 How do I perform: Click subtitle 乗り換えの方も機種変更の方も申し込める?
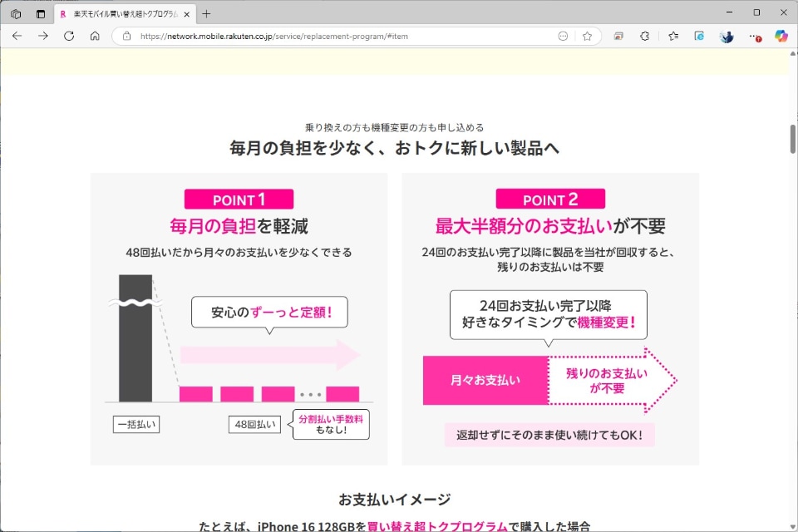[x=394, y=127]
